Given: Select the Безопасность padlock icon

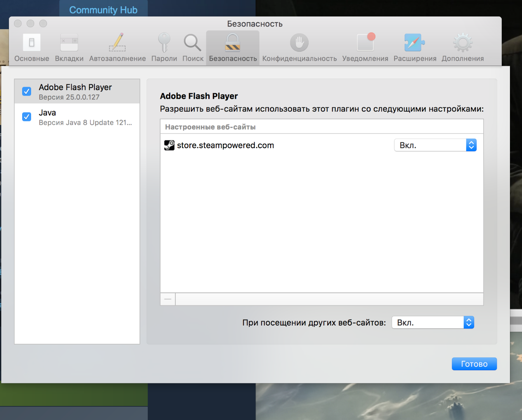Looking at the screenshot, I should [233, 42].
